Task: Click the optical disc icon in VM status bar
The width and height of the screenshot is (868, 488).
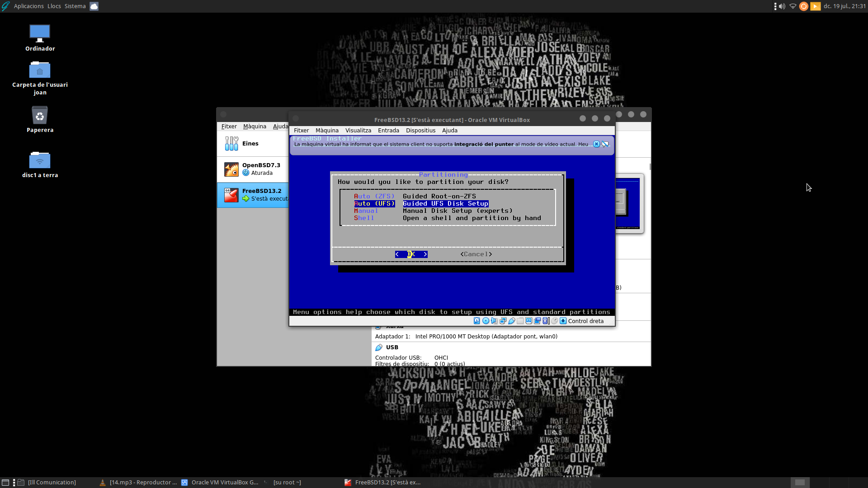Action: coord(486,321)
